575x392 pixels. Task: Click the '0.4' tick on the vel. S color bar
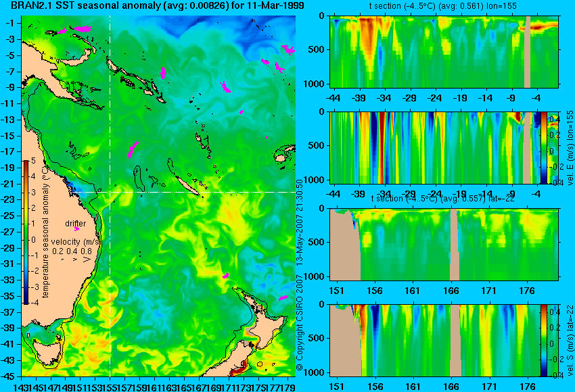tap(555, 312)
